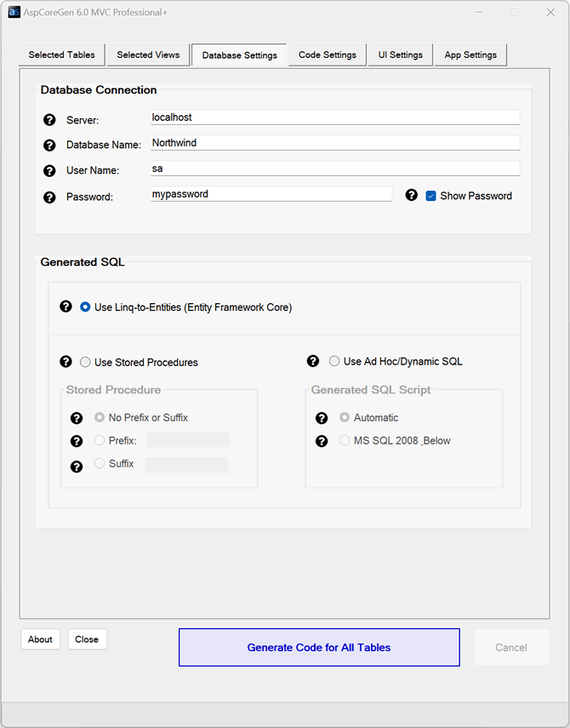Screen dimensions: 570x728
Task: Click Generate Code for All Tables button
Action: [319, 647]
